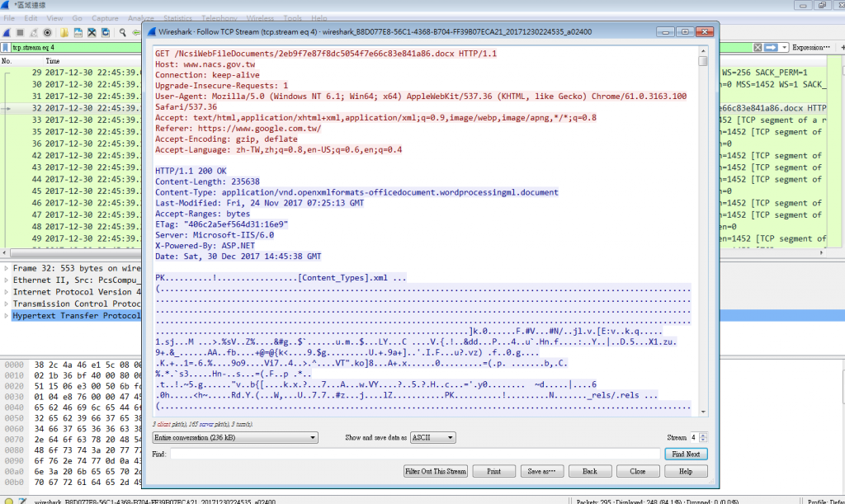Click the start capture shark fin icon
This screenshot has height=504, width=845.
tap(7, 33)
